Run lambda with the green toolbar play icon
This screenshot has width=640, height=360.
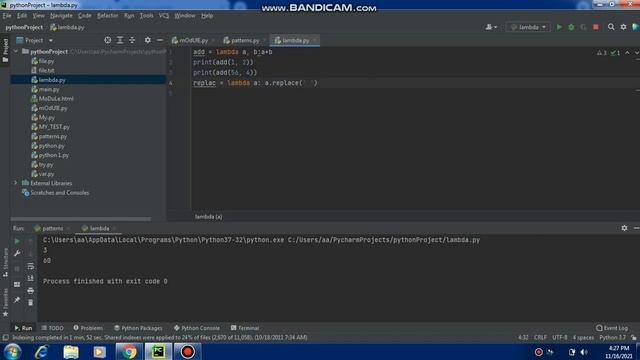point(559,27)
